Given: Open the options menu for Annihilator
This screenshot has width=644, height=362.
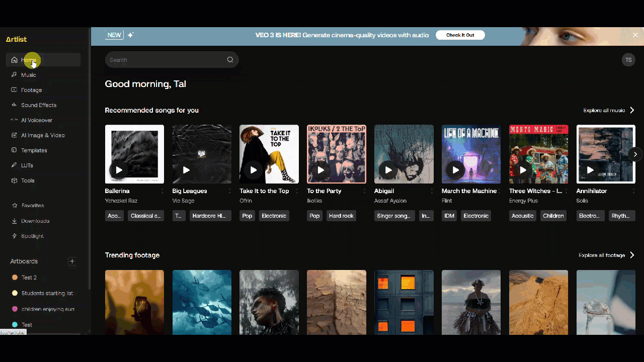Looking at the screenshot, I should click(633, 191).
